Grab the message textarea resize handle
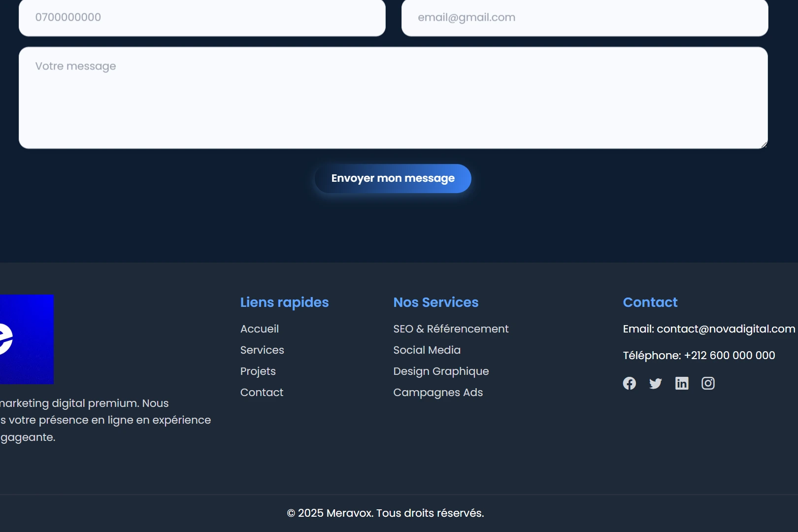 [764, 145]
